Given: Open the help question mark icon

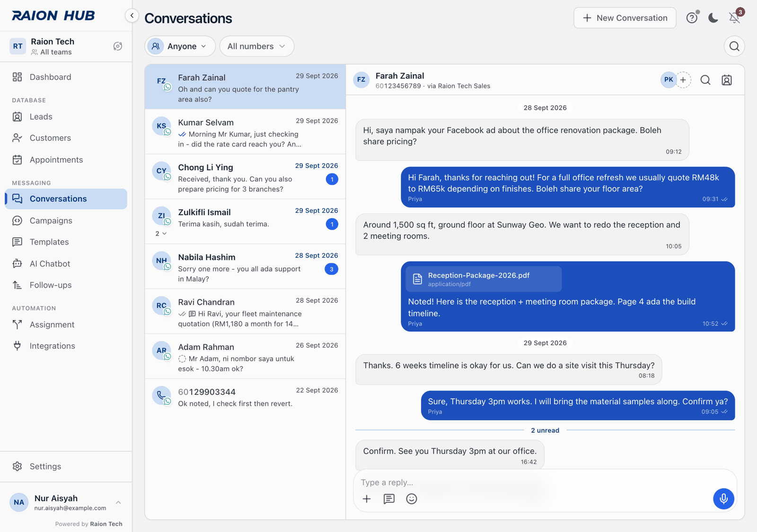Looking at the screenshot, I should click(x=692, y=18).
